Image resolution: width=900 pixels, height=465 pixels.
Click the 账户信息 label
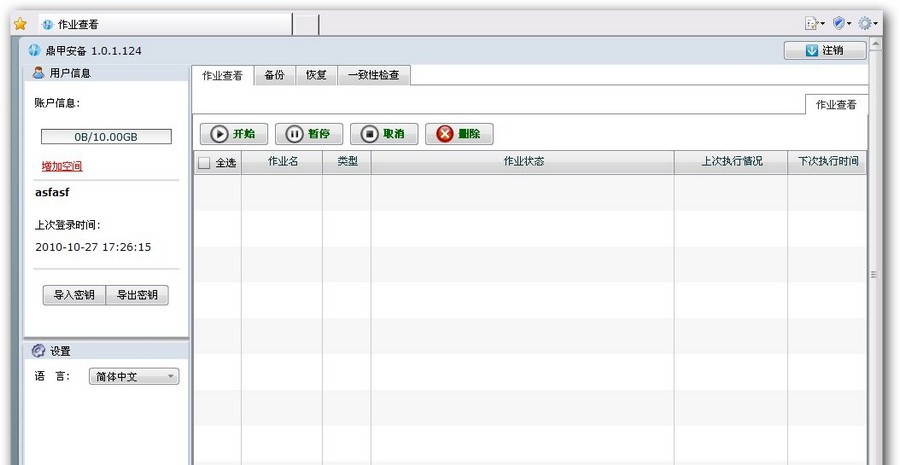coord(57,103)
